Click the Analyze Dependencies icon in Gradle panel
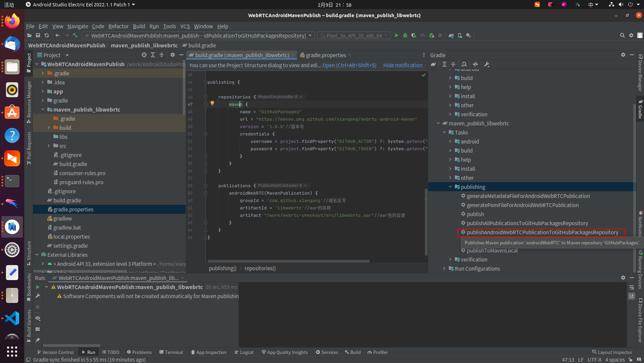 (x=464, y=64)
